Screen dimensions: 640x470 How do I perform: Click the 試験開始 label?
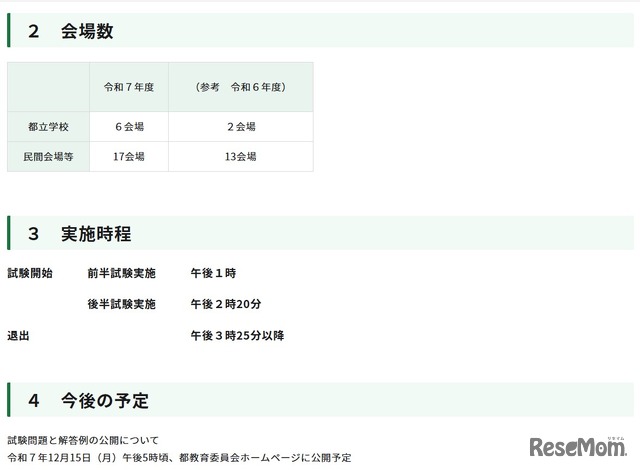coord(30,273)
